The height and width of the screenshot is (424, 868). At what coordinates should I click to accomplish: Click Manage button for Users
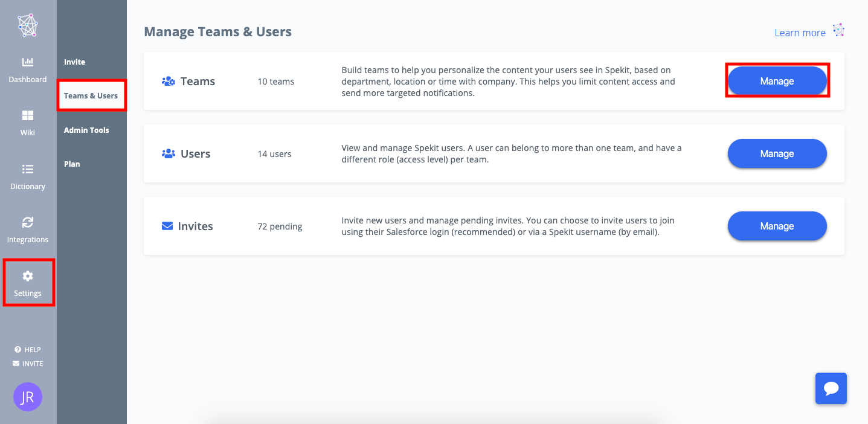[777, 153]
